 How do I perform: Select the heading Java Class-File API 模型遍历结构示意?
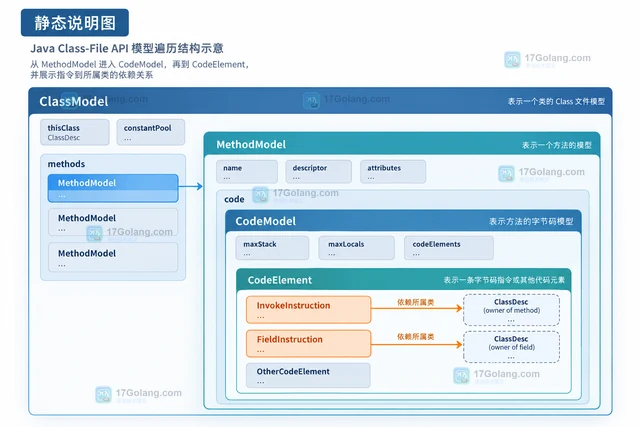[127, 49]
